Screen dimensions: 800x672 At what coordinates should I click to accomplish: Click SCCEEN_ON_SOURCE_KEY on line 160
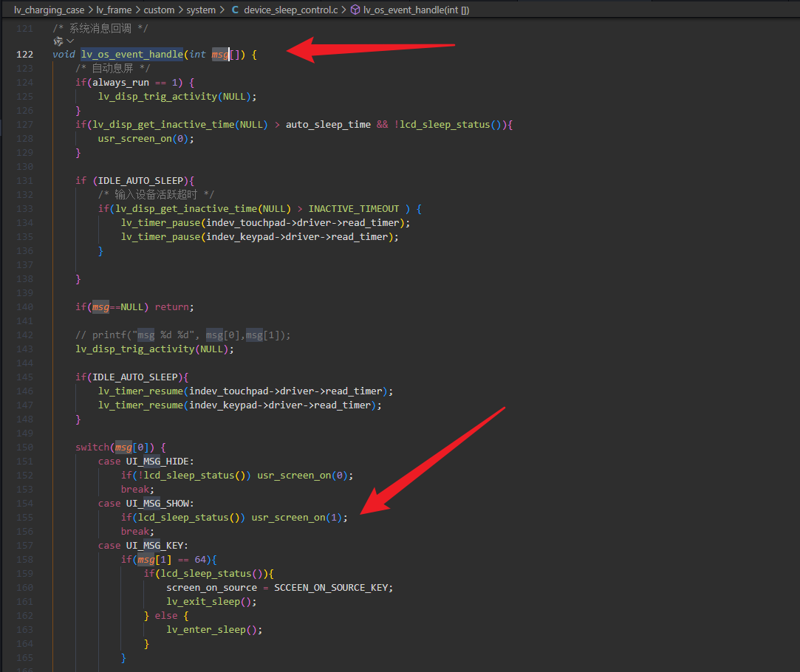point(331,587)
